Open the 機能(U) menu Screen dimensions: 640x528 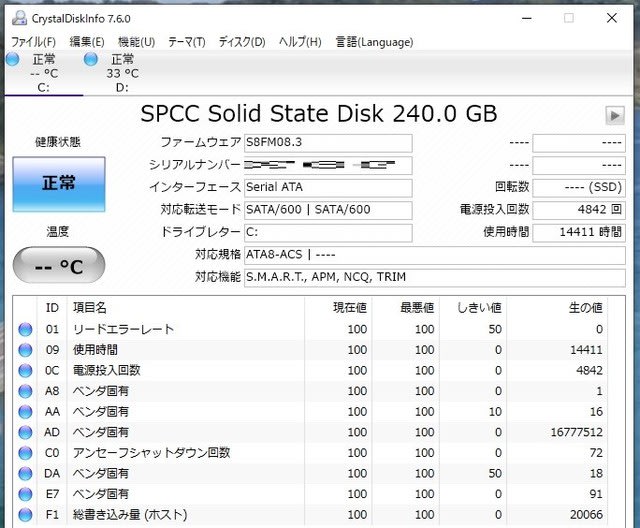click(x=136, y=42)
